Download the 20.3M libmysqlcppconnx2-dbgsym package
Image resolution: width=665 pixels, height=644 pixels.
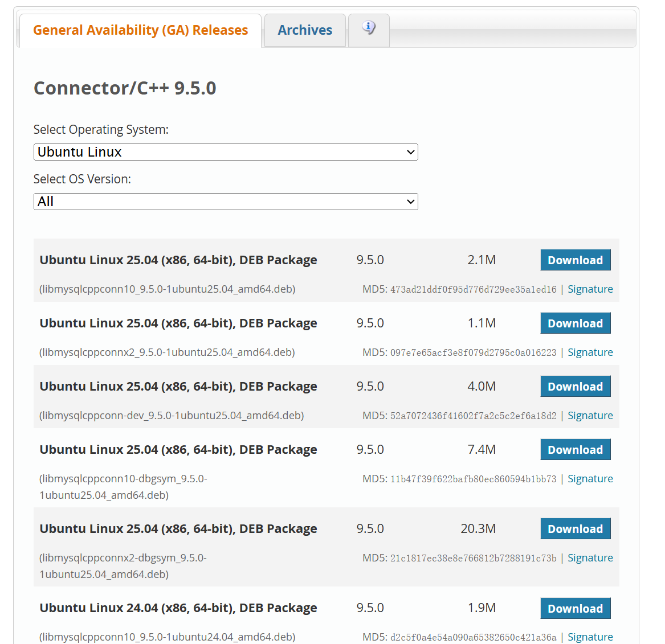tap(575, 529)
